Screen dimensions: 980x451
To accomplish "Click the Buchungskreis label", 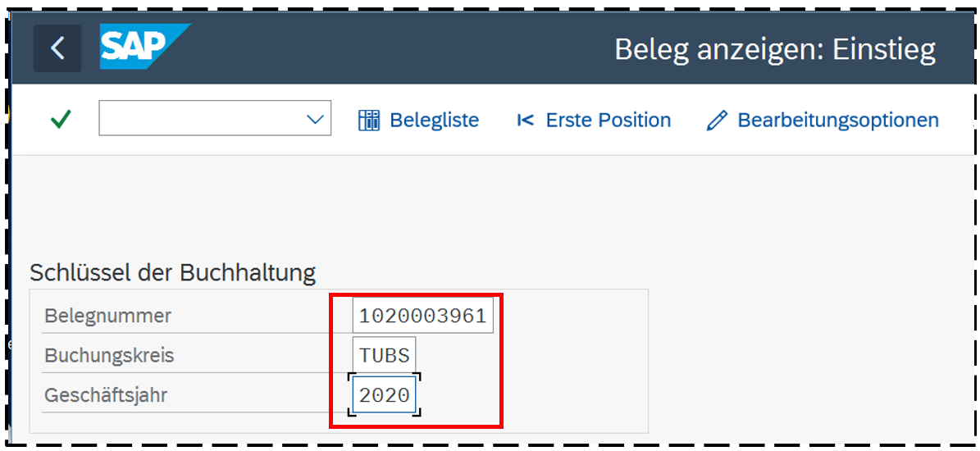I will (x=109, y=356).
